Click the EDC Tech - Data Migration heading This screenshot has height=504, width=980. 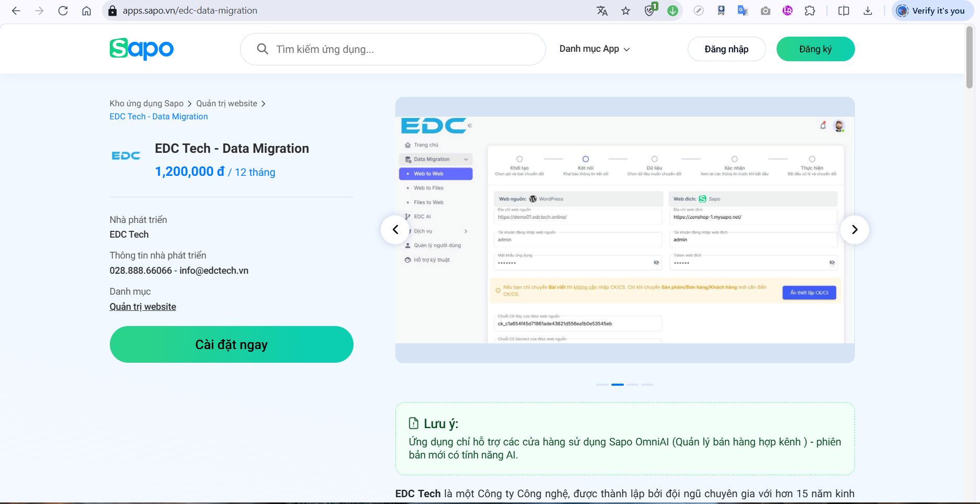232,149
